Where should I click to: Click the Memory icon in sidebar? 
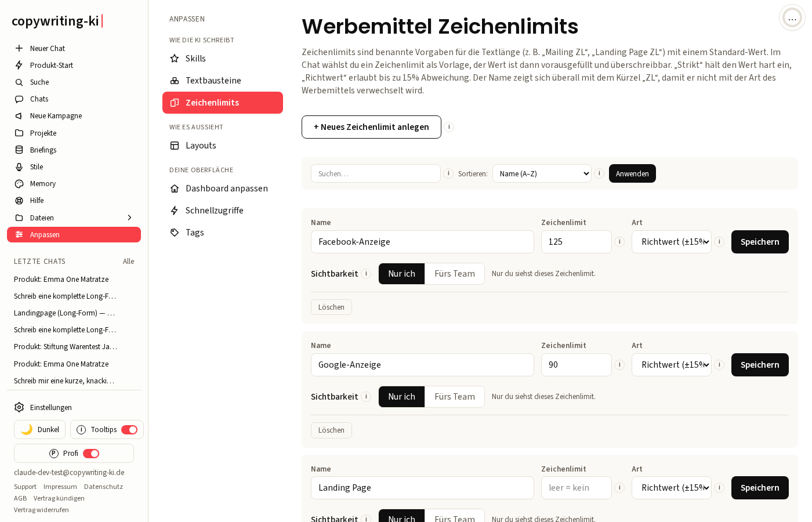click(x=19, y=184)
